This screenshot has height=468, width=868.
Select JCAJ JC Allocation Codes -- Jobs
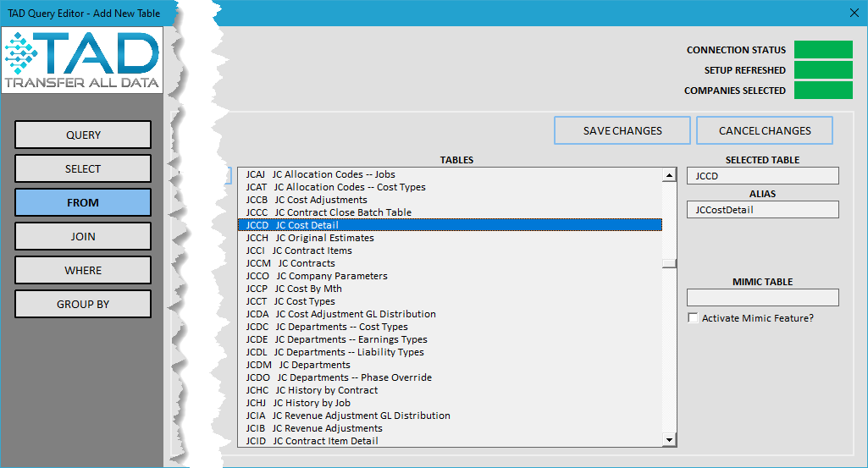pos(450,174)
